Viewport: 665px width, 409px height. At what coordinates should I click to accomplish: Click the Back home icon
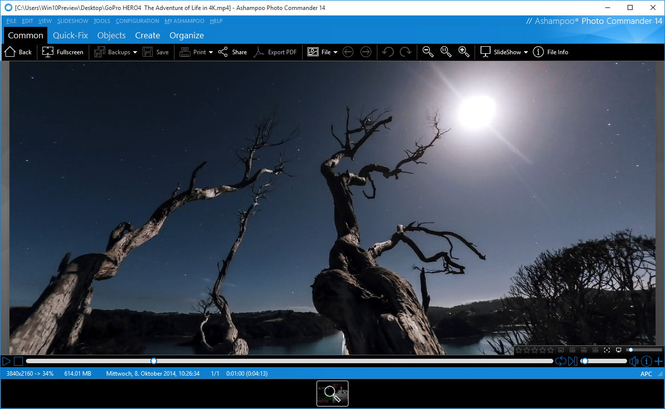coord(10,52)
